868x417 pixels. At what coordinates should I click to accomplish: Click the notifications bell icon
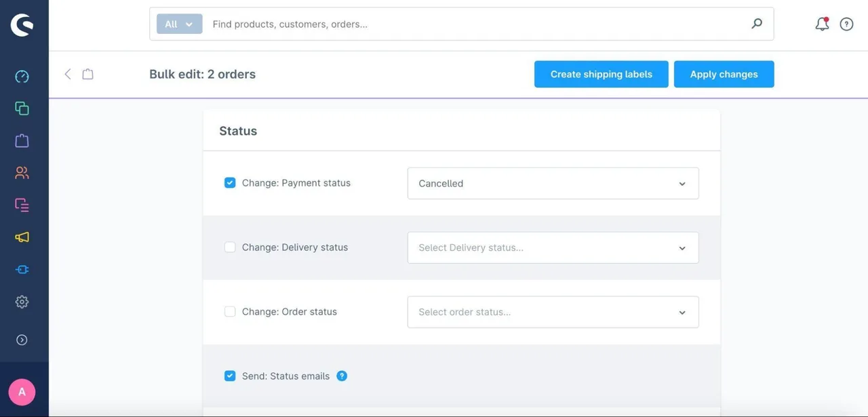coord(822,24)
